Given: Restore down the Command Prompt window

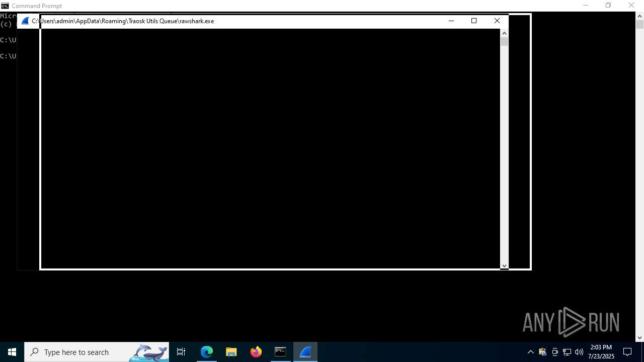Looking at the screenshot, I should click(608, 6).
